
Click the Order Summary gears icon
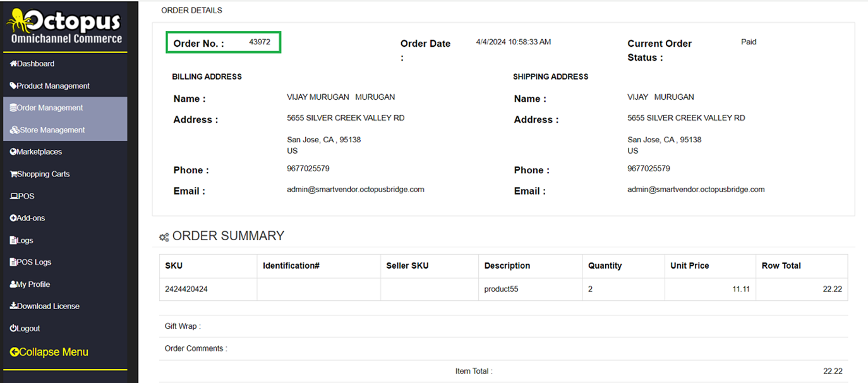(x=164, y=237)
